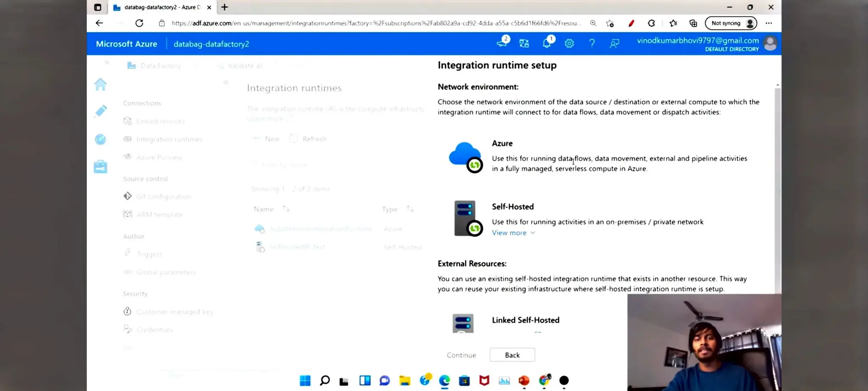The width and height of the screenshot is (868, 391).
Task: Open the Triggers menu item
Action: pos(143,254)
